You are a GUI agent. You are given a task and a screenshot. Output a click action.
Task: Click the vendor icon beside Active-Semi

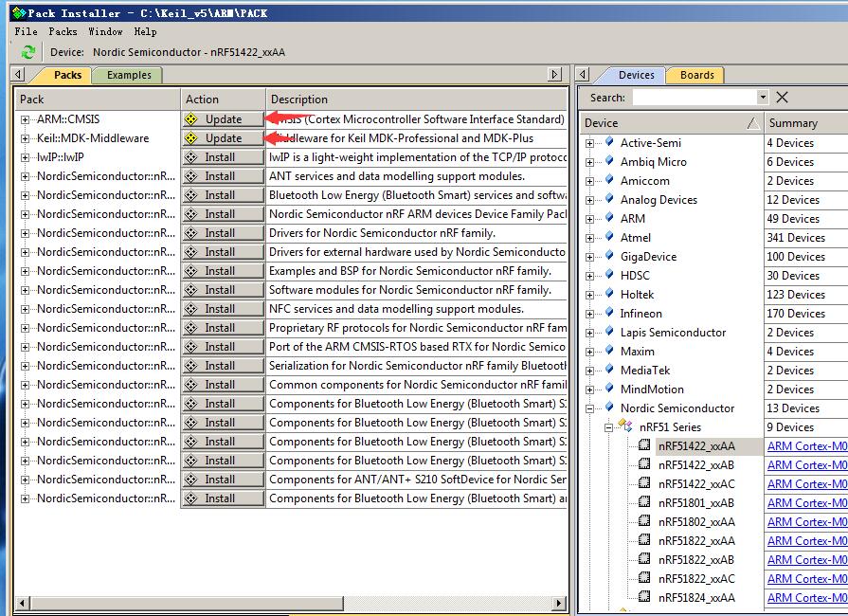pyautogui.click(x=609, y=142)
